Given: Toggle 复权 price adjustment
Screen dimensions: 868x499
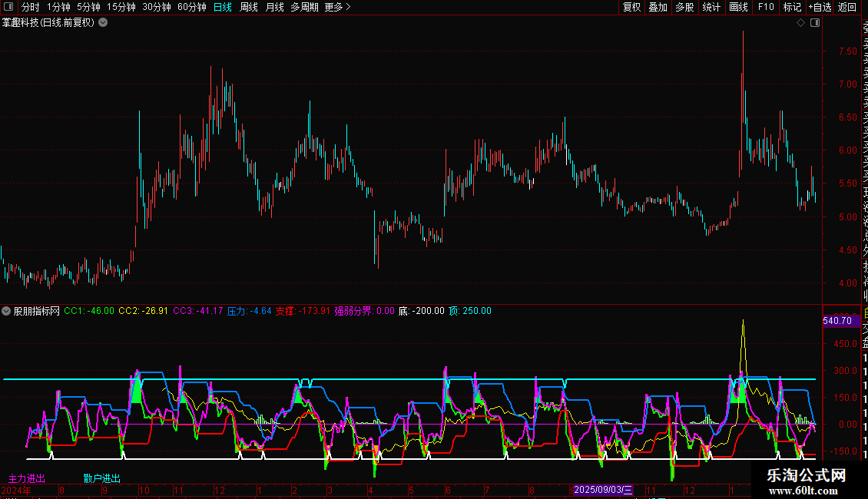Looking at the screenshot, I should coord(631,7).
